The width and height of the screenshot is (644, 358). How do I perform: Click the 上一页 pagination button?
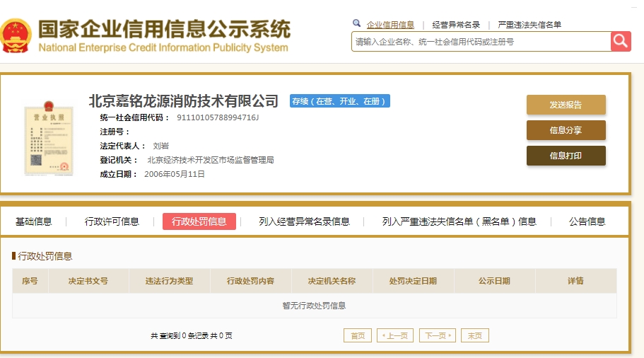tap(395, 335)
